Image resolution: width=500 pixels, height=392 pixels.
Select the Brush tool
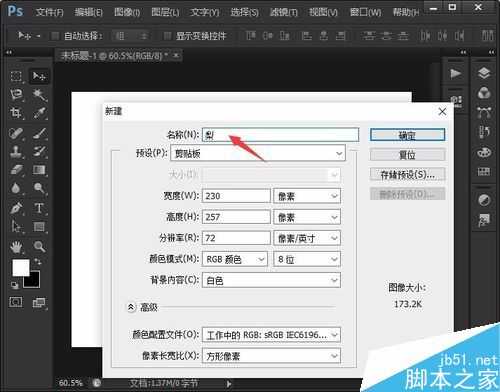39,133
